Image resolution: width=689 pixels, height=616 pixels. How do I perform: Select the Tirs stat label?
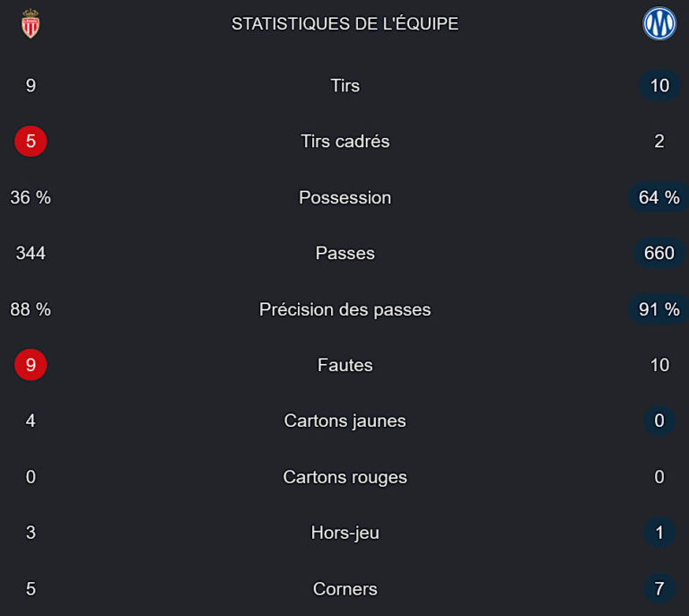click(344, 85)
